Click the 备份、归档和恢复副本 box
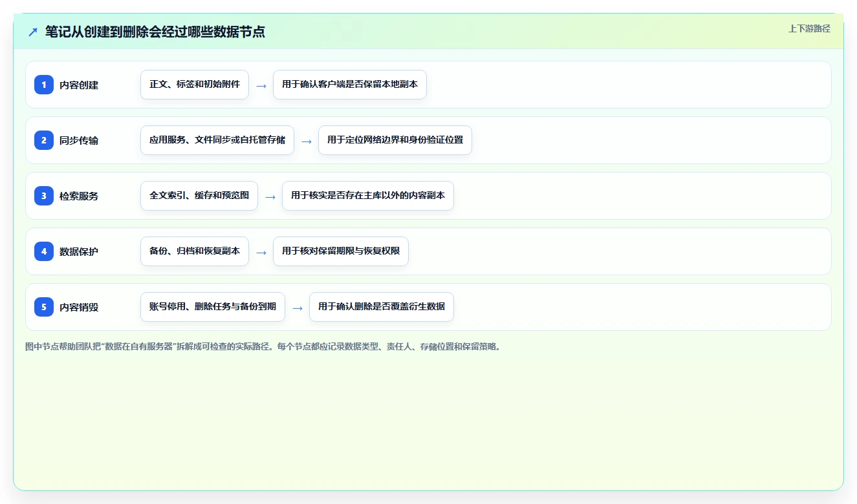Screen dimensions: 857x504 195,251
